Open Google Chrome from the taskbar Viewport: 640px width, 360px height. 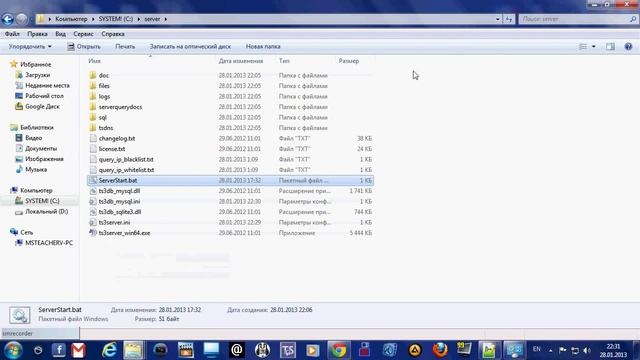coord(339,350)
